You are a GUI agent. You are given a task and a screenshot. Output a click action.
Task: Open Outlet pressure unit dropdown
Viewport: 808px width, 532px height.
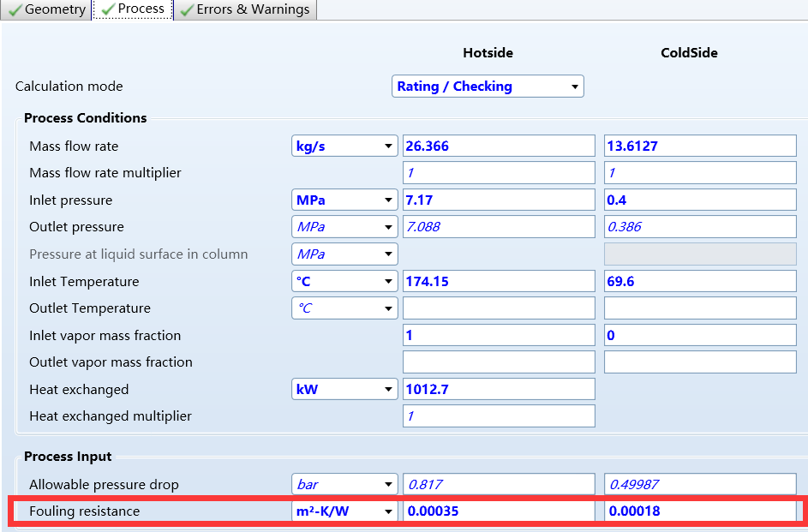(x=344, y=227)
